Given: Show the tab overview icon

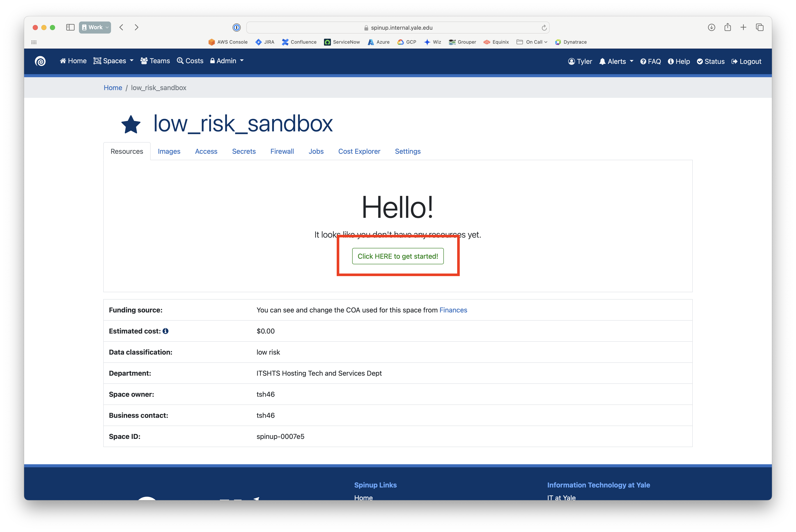Looking at the screenshot, I should click(760, 27).
